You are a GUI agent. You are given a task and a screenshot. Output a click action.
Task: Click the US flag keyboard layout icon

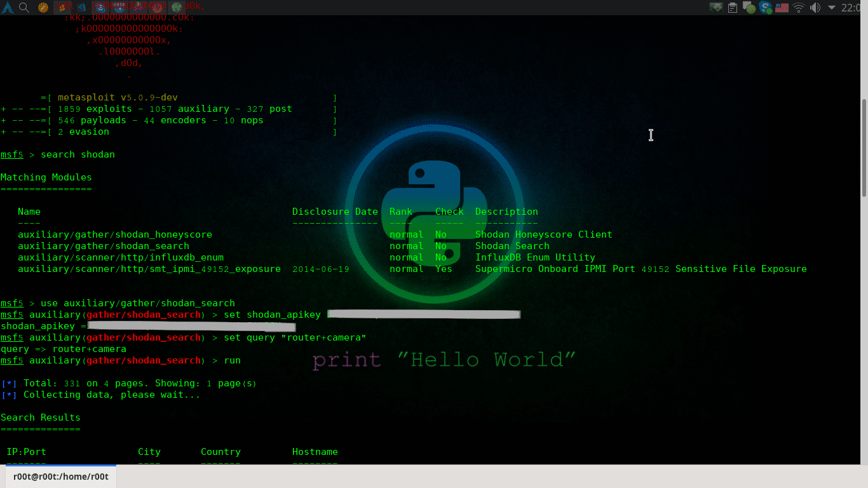[782, 8]
